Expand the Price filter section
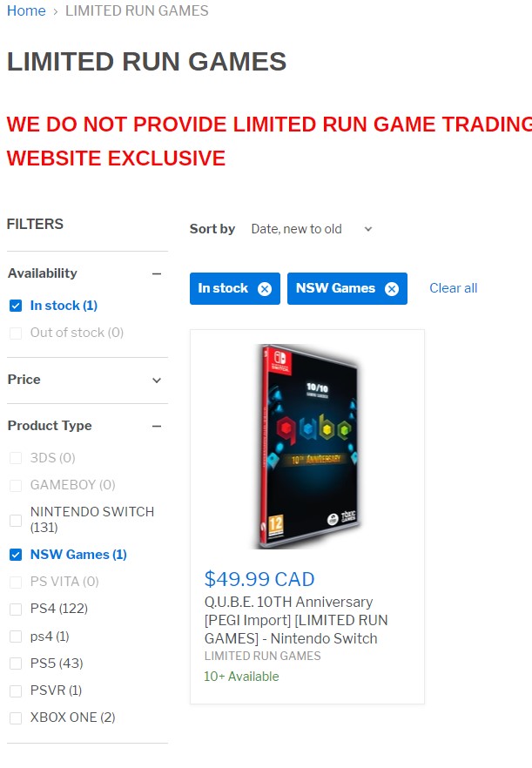Screen dimensions: 532x768 point(157,380)
